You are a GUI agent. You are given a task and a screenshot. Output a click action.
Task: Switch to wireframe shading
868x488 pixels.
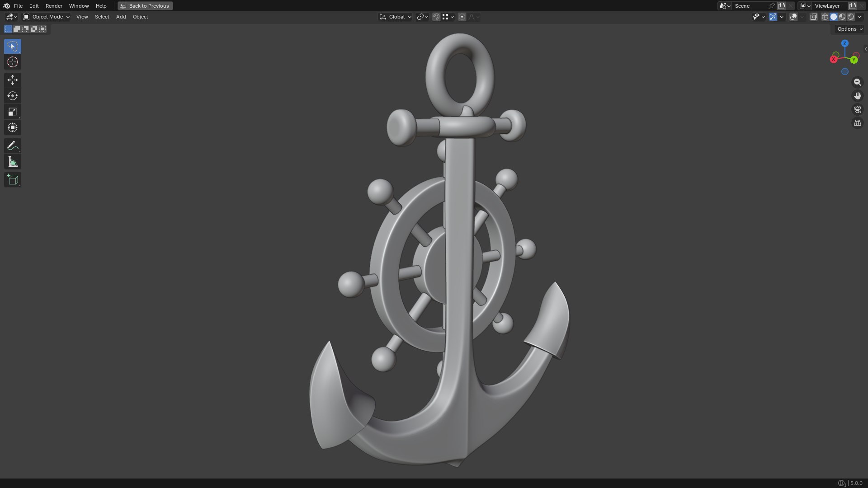[825, 17]
